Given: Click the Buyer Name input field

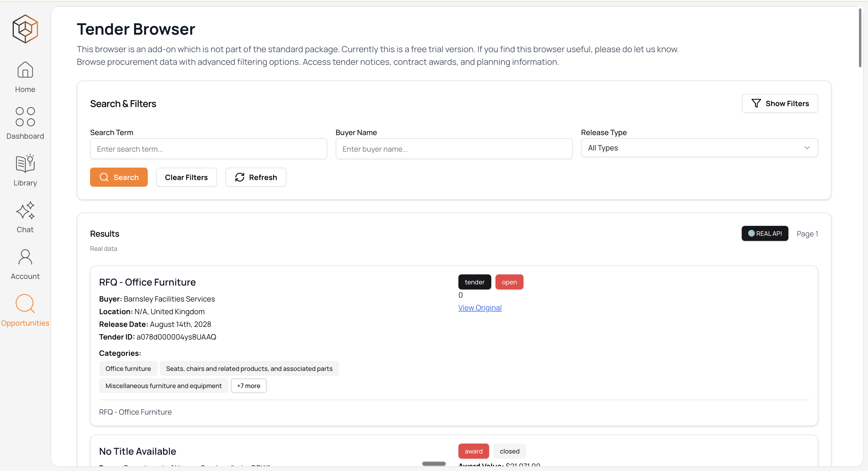Looking at the screenshot, I should pos(454,149).
